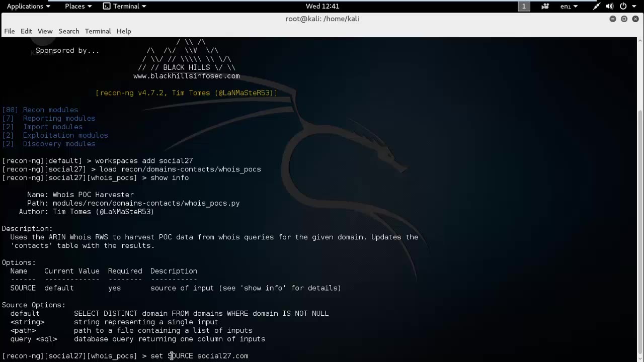Click the 'Required' column header
The width and height of the screenshot is (644, 362).
(x=125, y=271)
